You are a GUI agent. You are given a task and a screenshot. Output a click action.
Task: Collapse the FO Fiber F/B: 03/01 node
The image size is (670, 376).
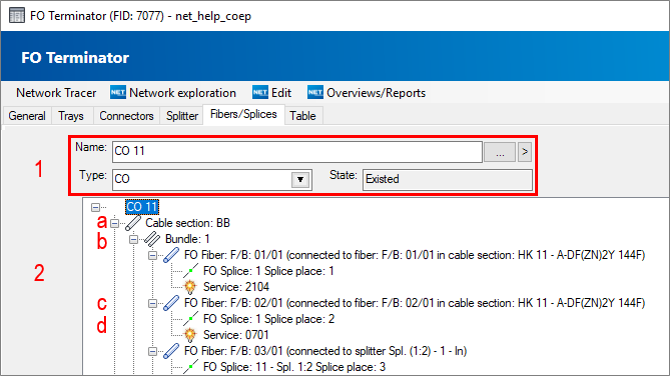pyautogui.click(x=153, y=352)
